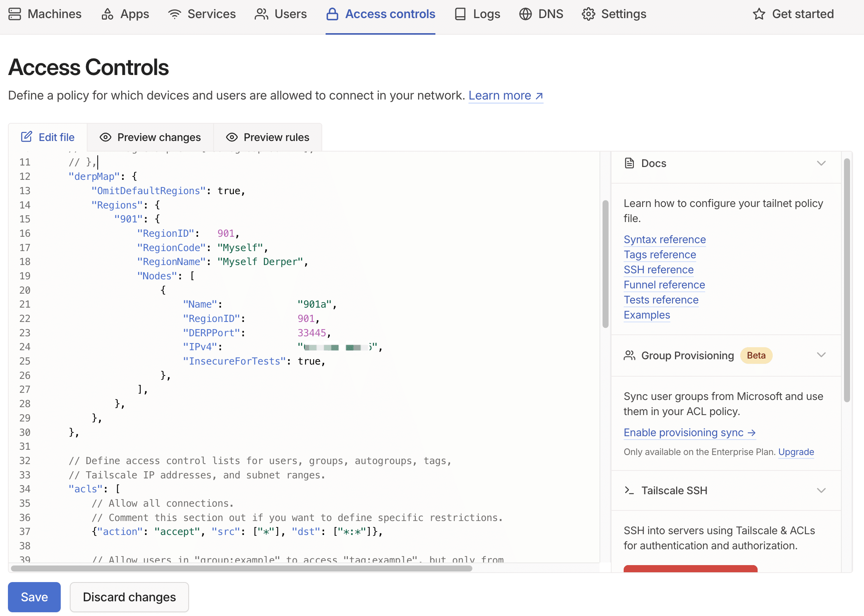864x616 pixels.
Task: Open the Tests reference link
Action: pos(661,300)
